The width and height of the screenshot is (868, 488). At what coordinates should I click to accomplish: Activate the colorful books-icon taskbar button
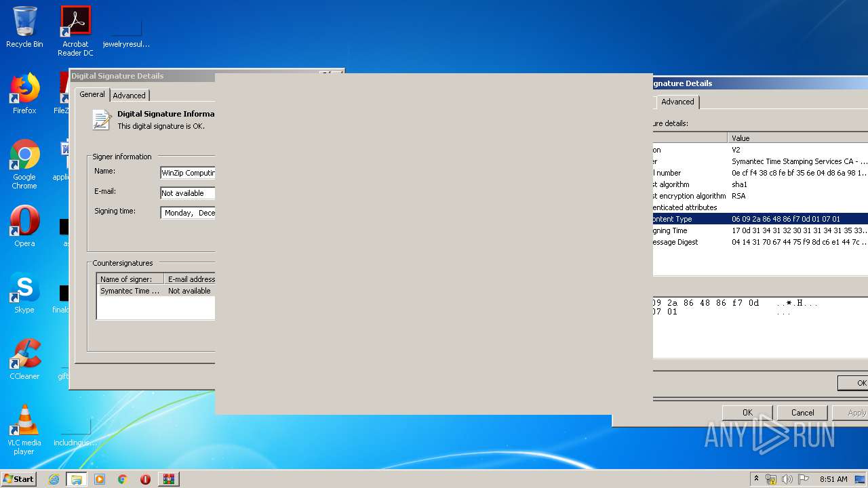click(x=169, y=479)
